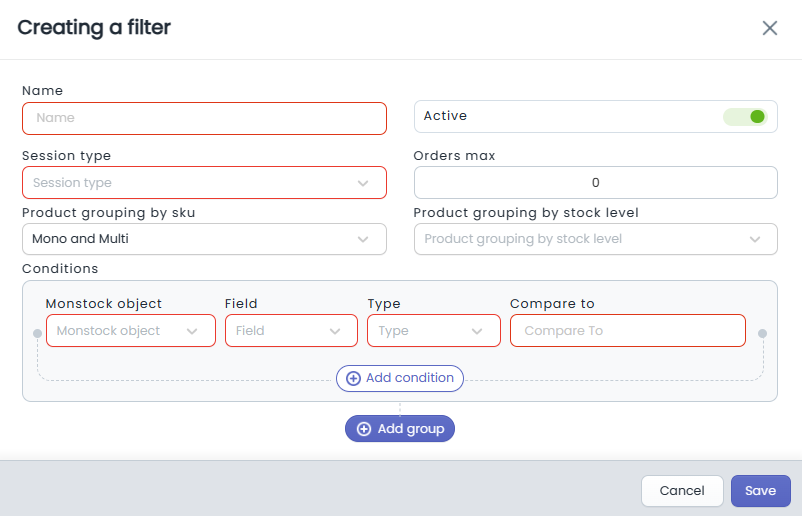Open the Field selection dropdown
Screen dimensions: 802x516
tap(291, 331)
